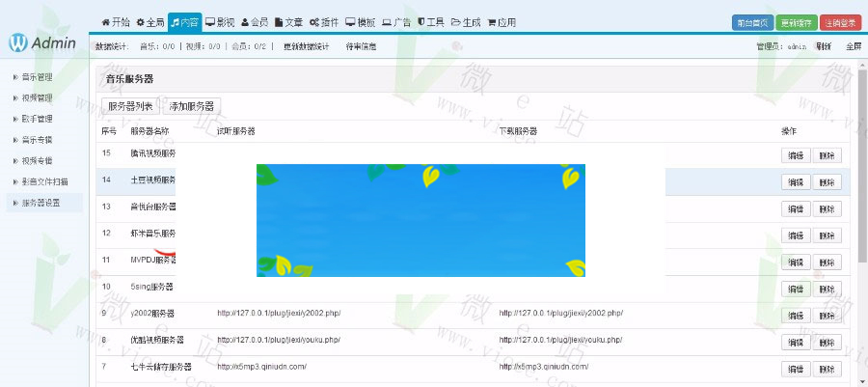This screenshot has height=387, width=868.
Task: Click the 更新数据统计 link
Action: point(307,46)
